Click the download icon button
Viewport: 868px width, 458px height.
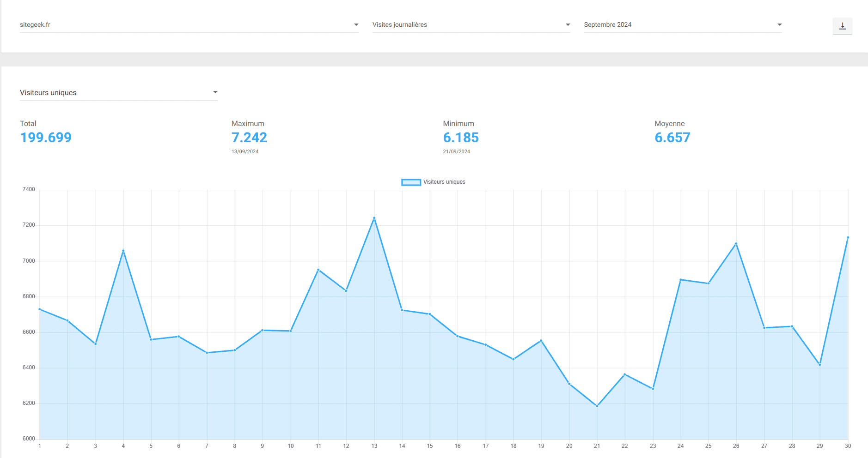[x=842, y=26]
